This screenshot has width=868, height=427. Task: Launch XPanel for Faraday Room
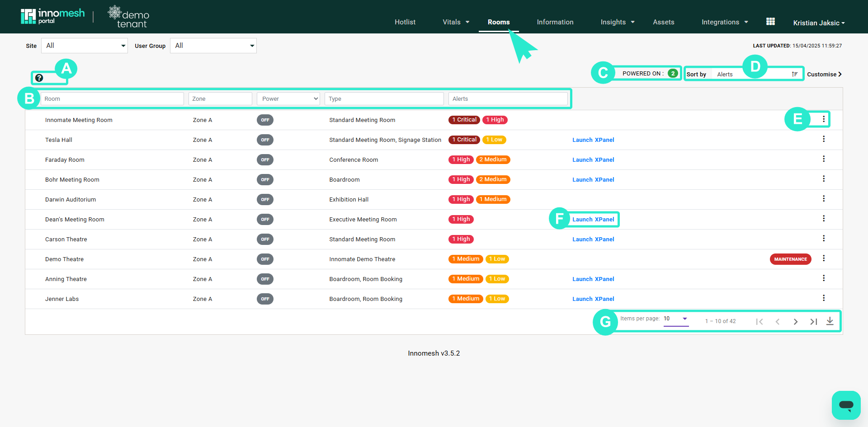(593, 160)
